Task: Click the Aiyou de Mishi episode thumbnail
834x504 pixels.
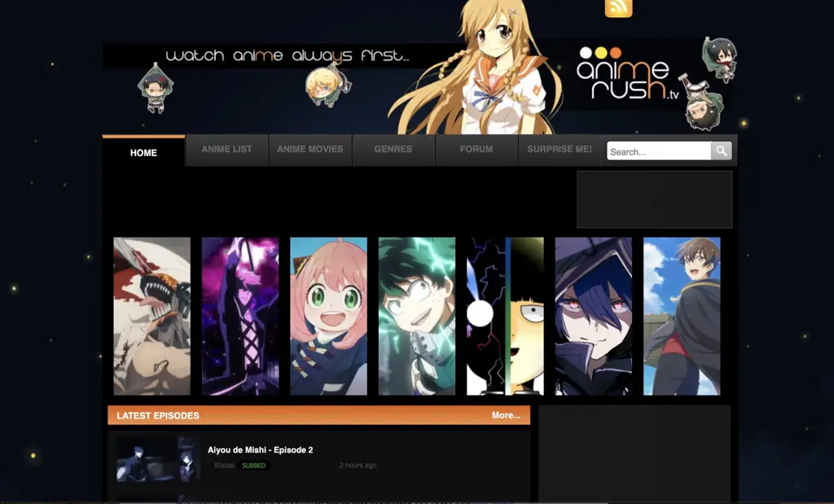Action: (x=158, y=459)
